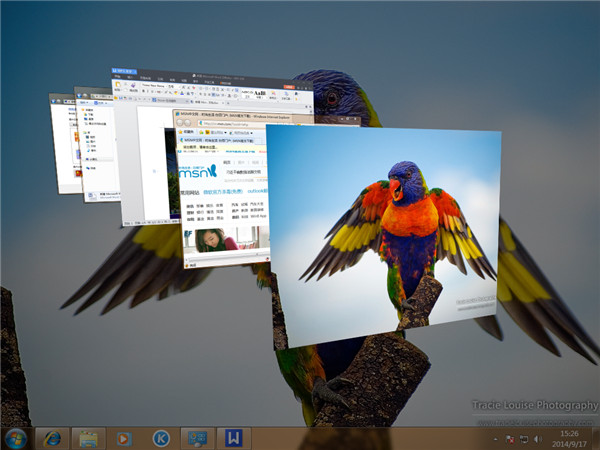Click the volume speaker tray icon
This screenshot has height=450, width=600.
pyautogui.click(x=537, y=438)
